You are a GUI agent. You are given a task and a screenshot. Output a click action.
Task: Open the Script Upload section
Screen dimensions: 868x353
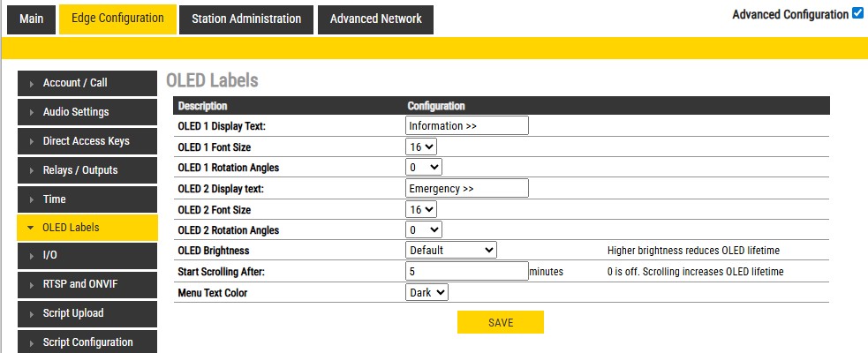click(87, 313)
